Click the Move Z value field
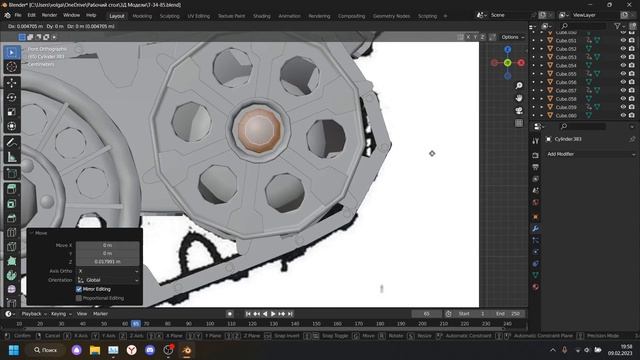Viewport: 640px width, 360px height. [107, 262]
